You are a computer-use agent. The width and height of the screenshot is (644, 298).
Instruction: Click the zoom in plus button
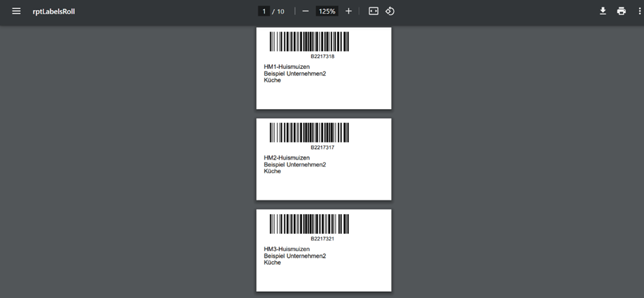click(348, 11)
